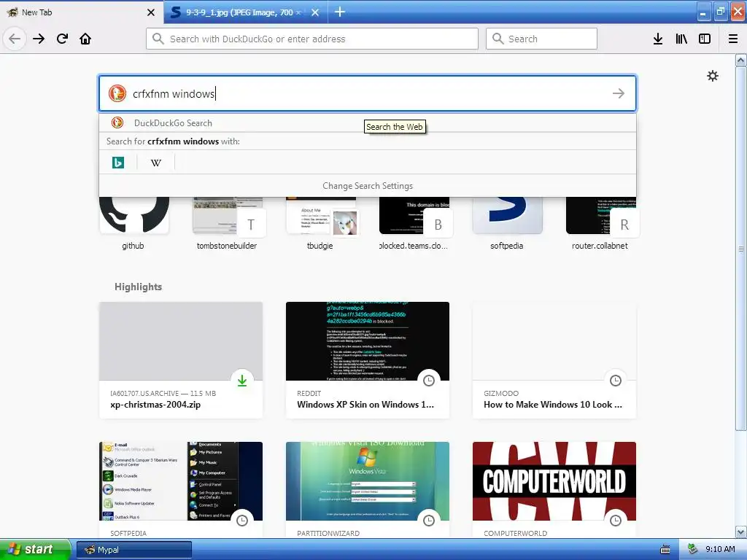
Task: Open the github top site tile
Action: [133, 224]
